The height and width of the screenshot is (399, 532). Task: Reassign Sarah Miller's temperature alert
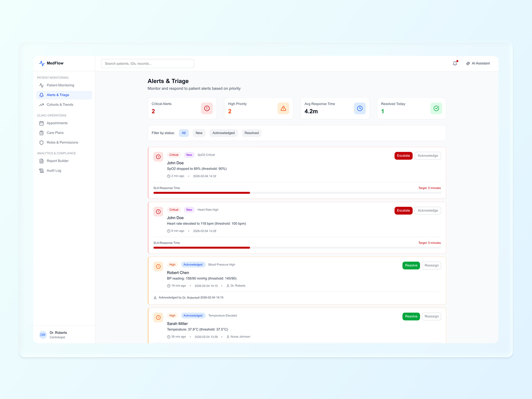[x=432, y=317]
